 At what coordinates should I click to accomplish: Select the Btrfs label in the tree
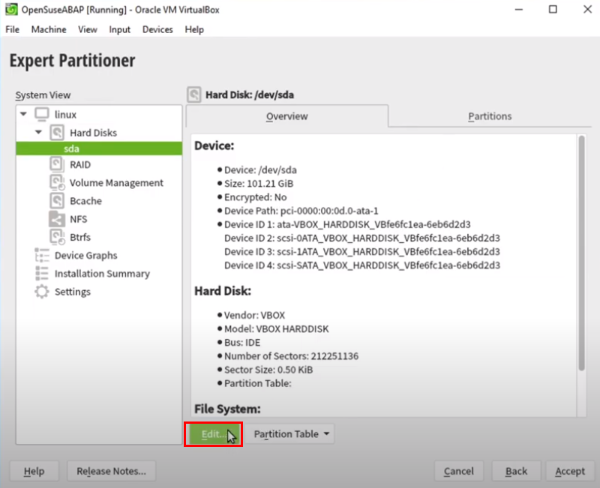pyautogui.click(x=80, y=237)
